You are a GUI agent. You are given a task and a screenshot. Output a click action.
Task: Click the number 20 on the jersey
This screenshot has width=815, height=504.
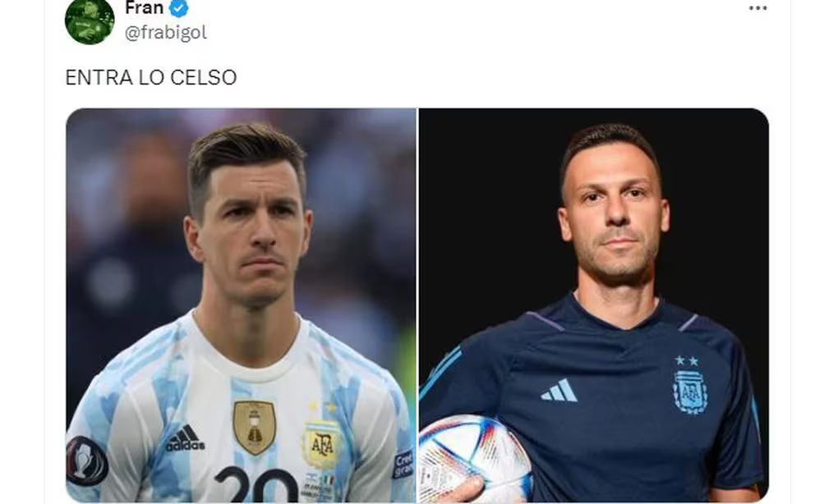click(256, 484)
